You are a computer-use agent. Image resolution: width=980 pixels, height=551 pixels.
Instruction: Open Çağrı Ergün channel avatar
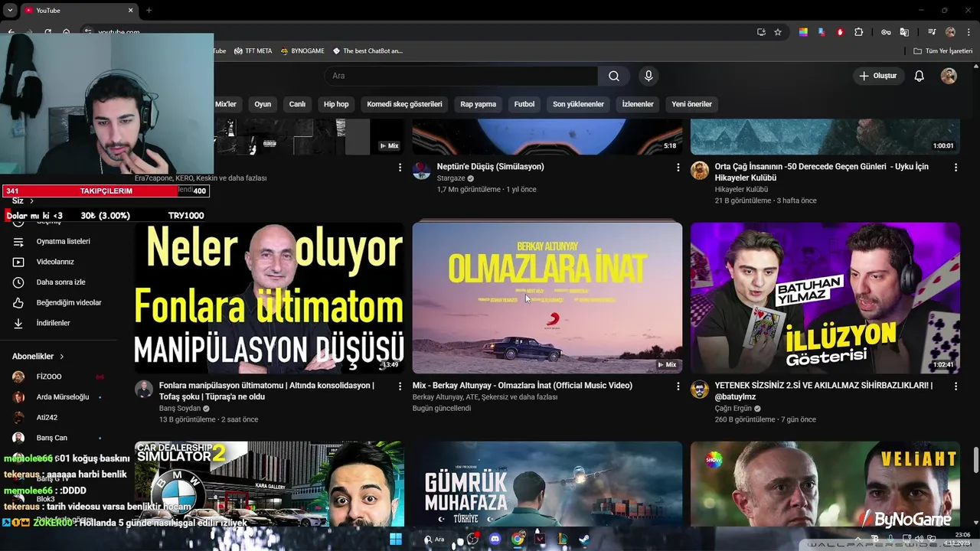tap(700, 390)
